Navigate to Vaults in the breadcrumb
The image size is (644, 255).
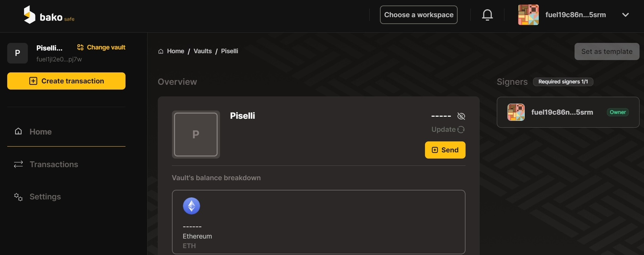[203, 51]
